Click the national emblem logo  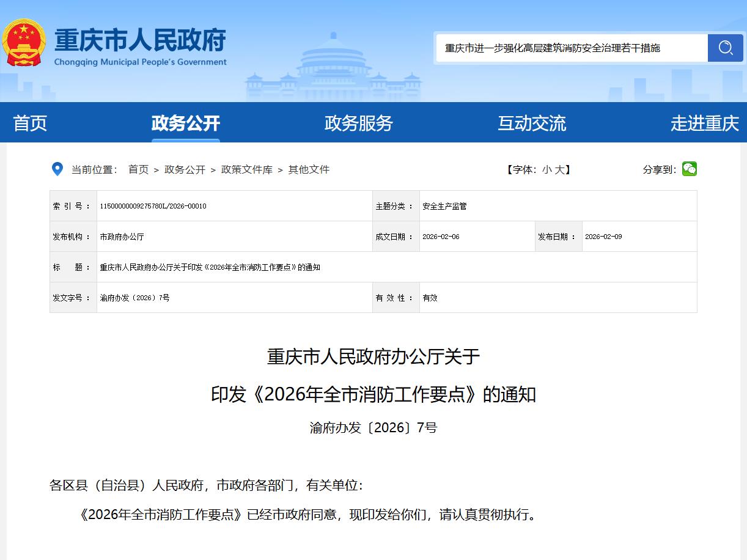(x=24, y=43)
